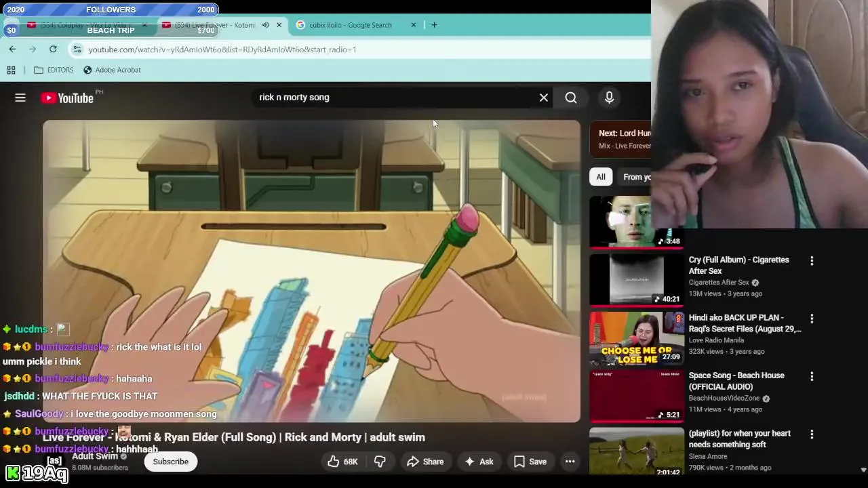Open options menu for Space Song video

tap(812, 376)
